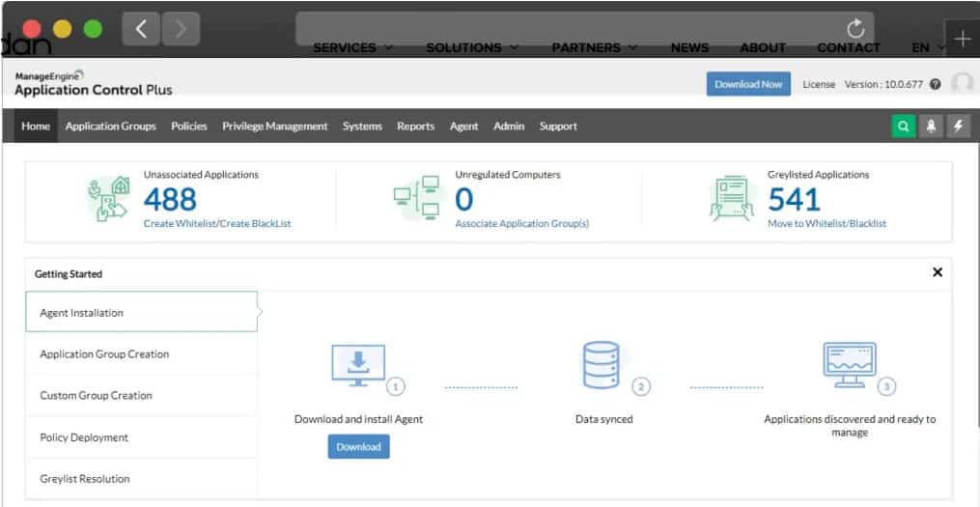Click the ManageEngine Application Control Plus logo

coord(93,84)
